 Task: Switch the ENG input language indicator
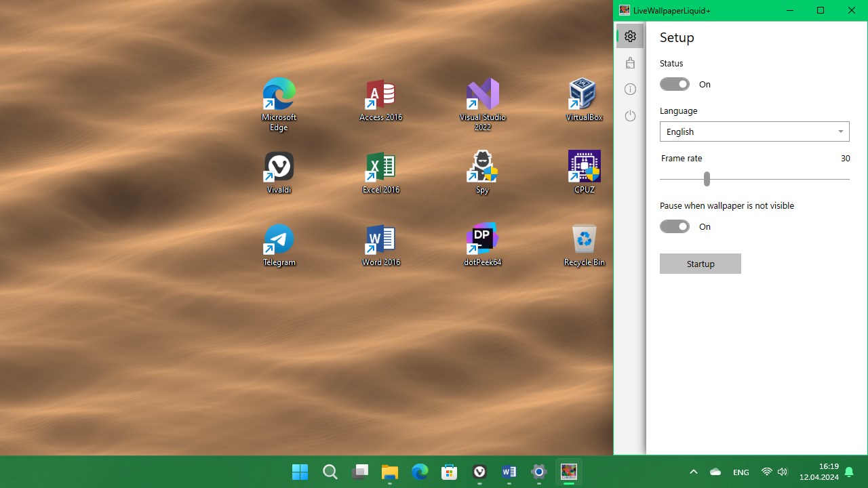coord(741,472)
